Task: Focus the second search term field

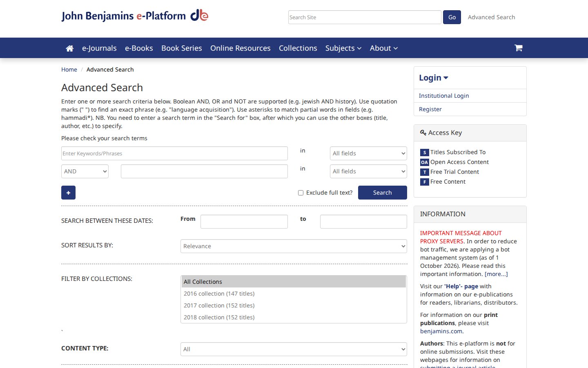Action: pyautogui.click(x=204, y=171)
